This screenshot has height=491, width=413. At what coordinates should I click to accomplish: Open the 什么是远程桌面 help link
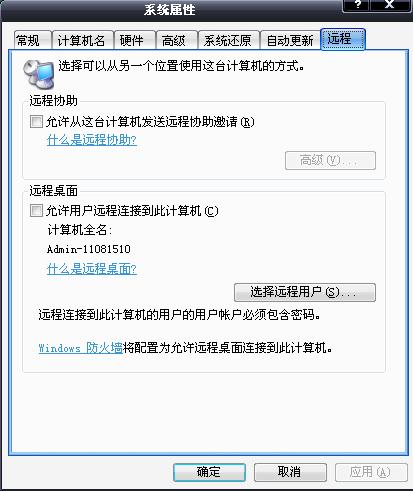tap(92, 269)
